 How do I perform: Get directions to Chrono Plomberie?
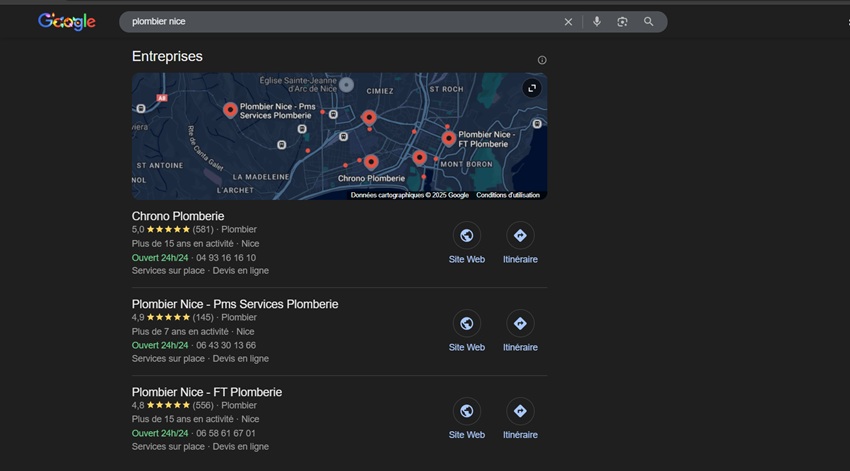tap(519, 236)
